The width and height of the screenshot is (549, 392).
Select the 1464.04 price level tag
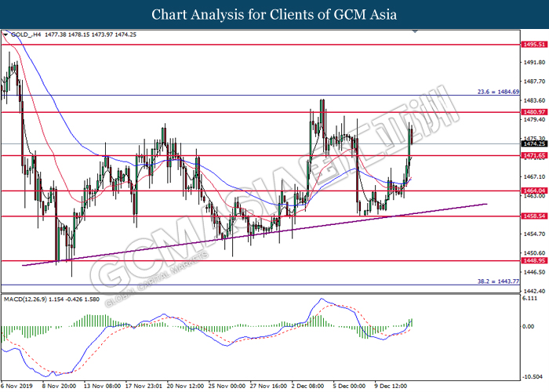click(533, 191)
